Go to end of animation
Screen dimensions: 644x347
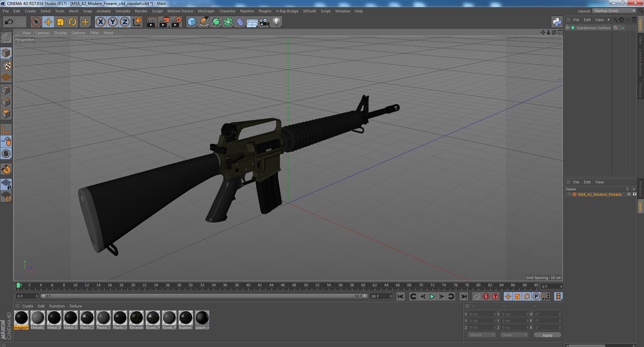(463, 296)
